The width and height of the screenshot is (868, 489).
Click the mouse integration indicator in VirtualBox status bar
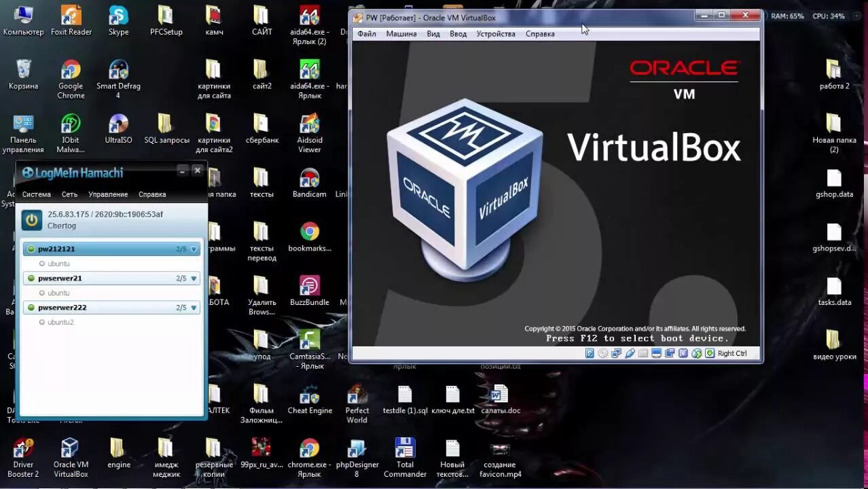click(x=697, y=353)
